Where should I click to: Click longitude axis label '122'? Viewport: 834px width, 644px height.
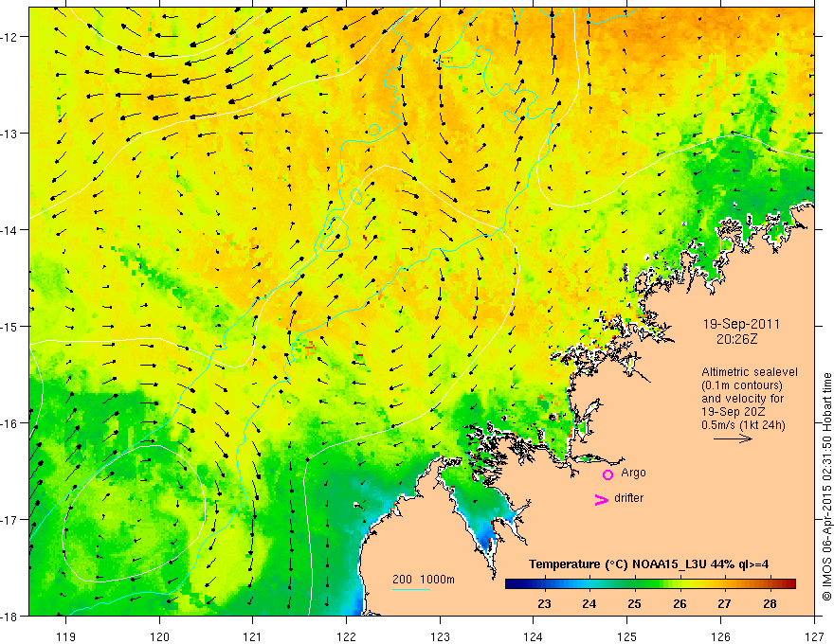pyautogui.click(x=346, y=636)
